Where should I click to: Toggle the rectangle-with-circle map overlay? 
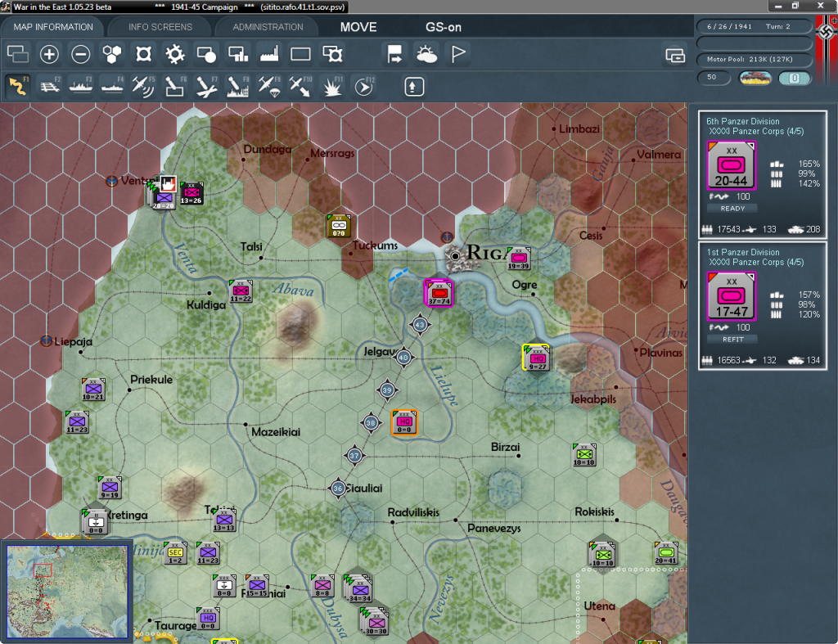coord(206,54)
